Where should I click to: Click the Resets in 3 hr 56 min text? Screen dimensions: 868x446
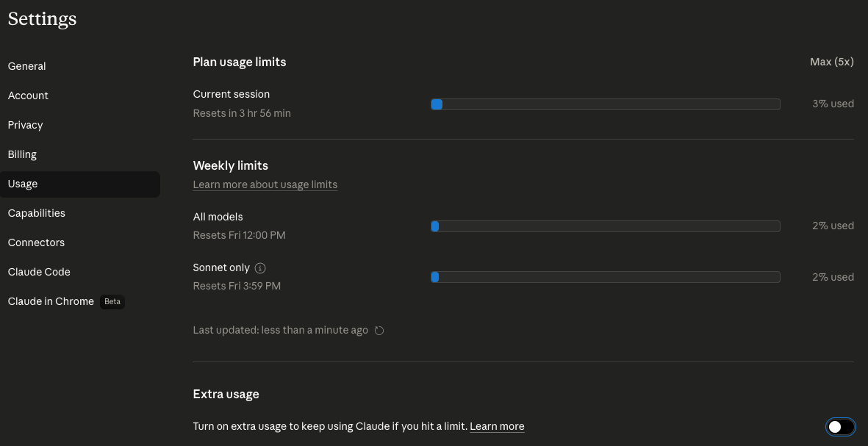[x=242, y=113]
